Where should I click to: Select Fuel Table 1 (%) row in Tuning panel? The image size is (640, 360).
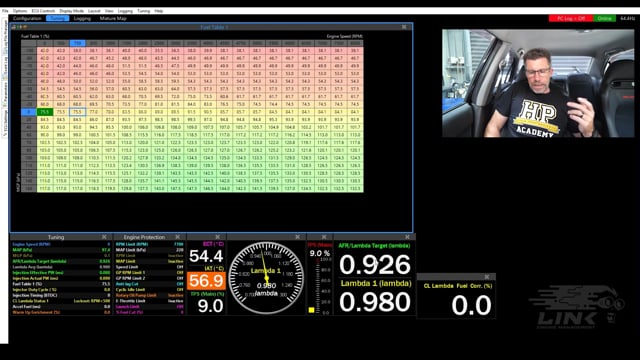pos(61,284)
